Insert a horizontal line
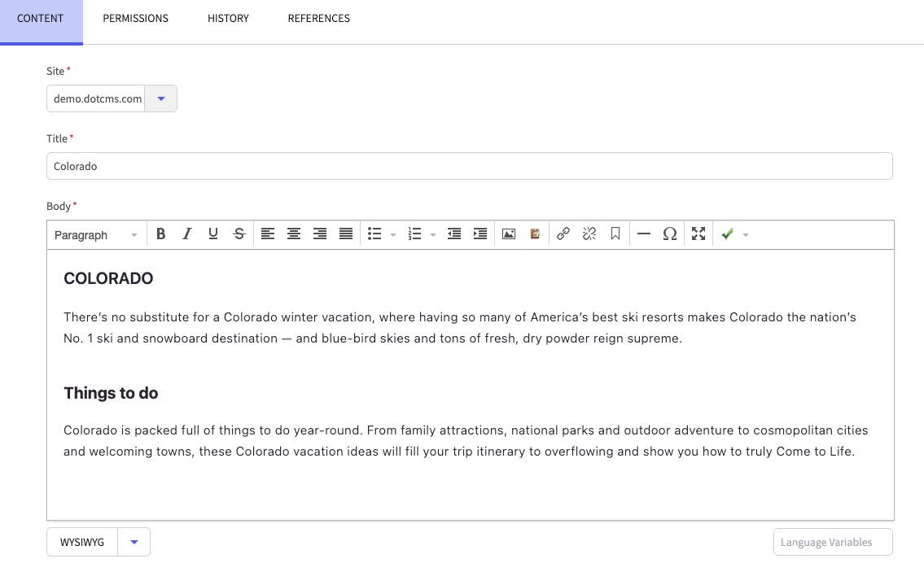 pos(644,234)
